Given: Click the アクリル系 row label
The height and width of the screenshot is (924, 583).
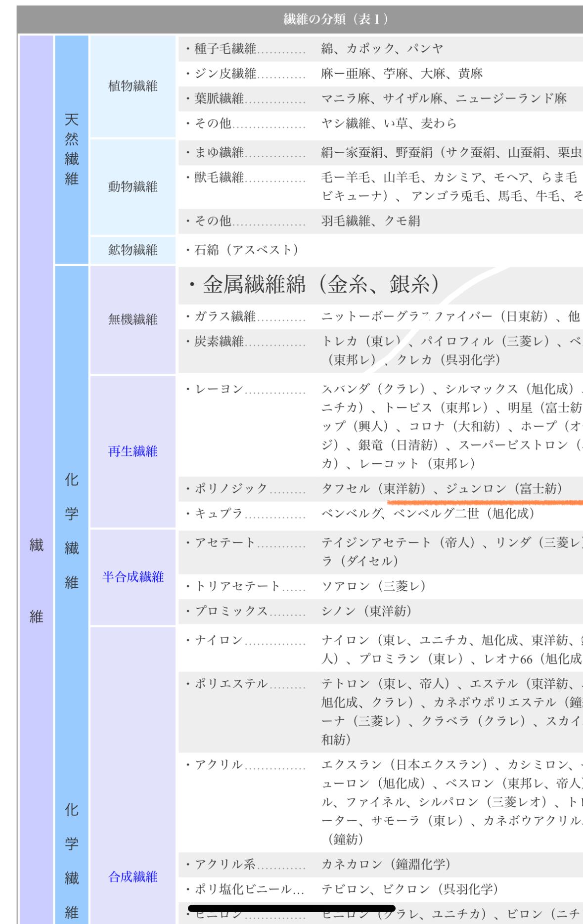Looking at the screenshot, I should (x=225, y=864).
